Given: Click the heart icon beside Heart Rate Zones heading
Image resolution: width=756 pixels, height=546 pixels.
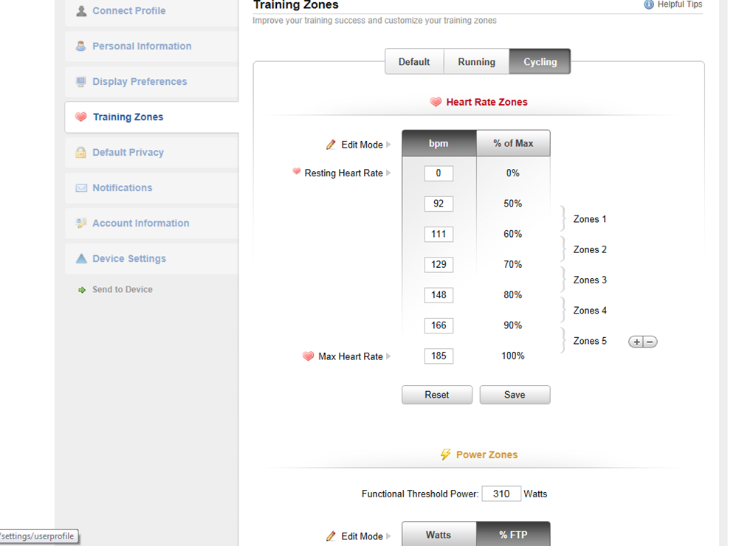Looking at the screenshot, I should (x=436, y=102).
